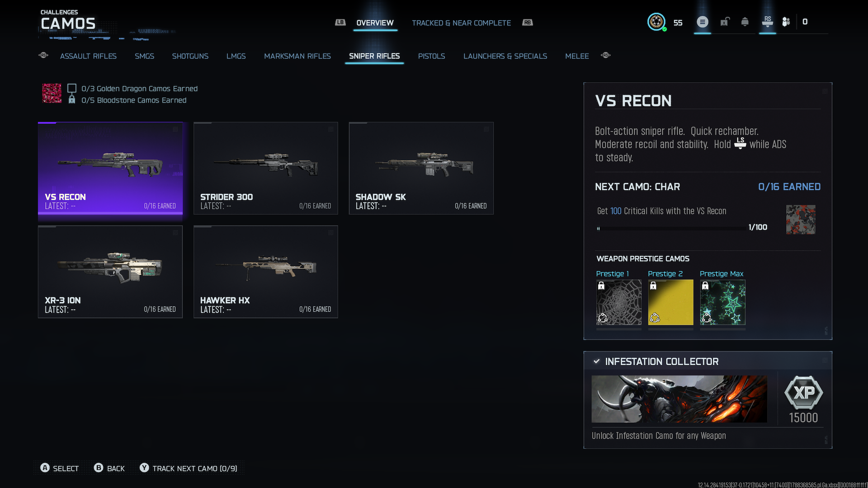Screen dimensions: 868x488
Task: Select the Sniper Rifles category
Action: (x=374, y=56)
